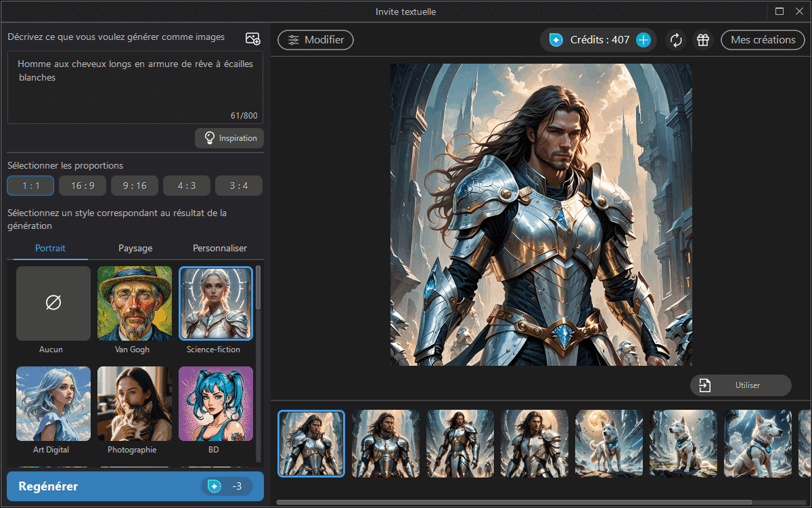Click the image upload icon beside the description

[253, 39]
